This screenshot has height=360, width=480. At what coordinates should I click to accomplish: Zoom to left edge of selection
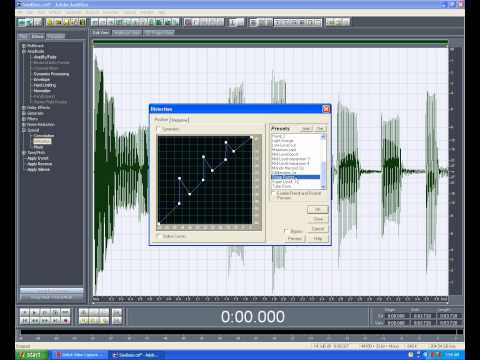pyautogui.click(x=94, y=321)
